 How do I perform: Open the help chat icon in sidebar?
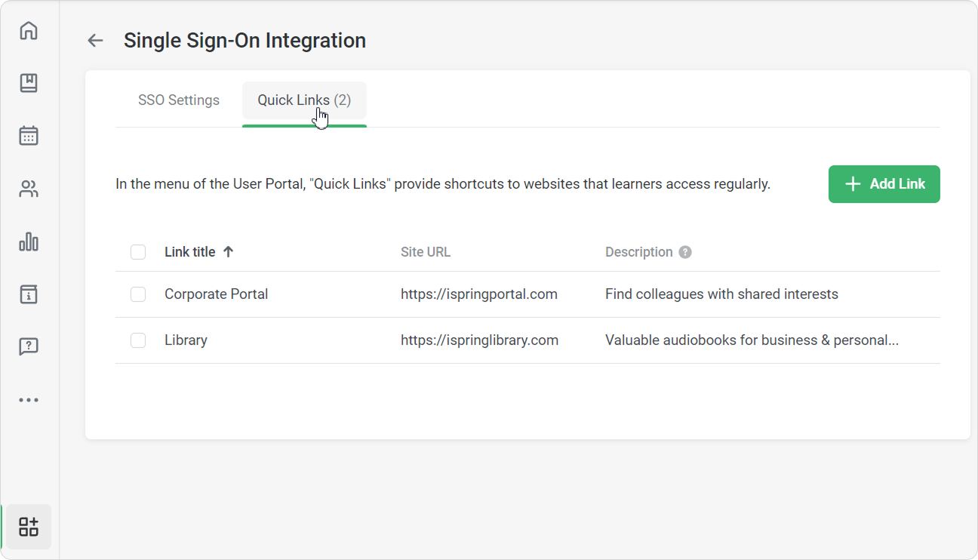[x=29, y=346]
